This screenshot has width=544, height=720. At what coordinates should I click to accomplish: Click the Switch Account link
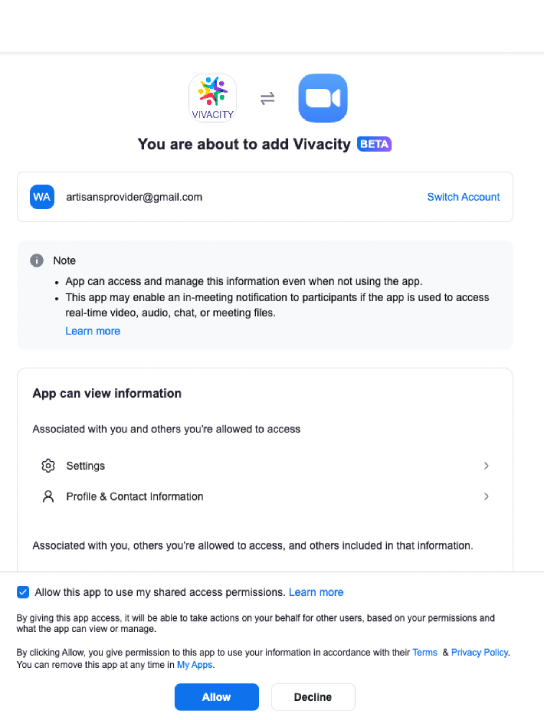click(463, 197)
